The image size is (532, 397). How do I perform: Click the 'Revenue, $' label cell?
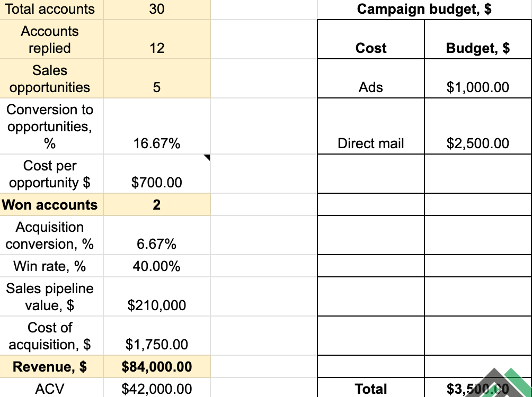click(51, 366)
